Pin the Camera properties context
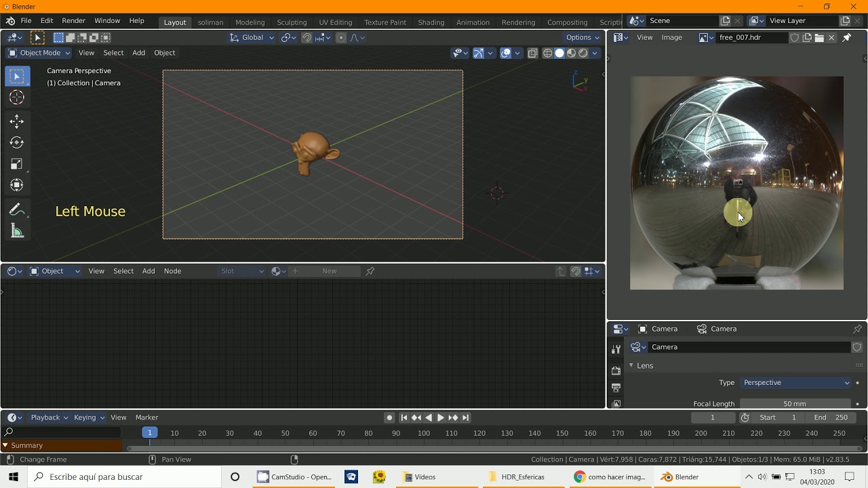 coord(857,329)
